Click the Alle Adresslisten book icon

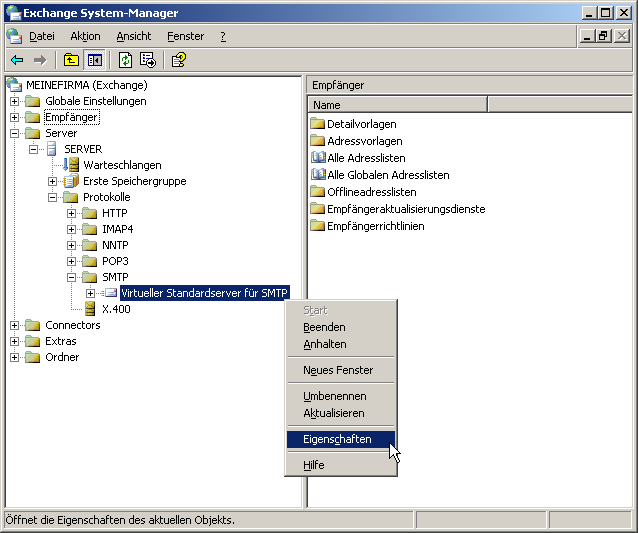click(x=318, y=157)
